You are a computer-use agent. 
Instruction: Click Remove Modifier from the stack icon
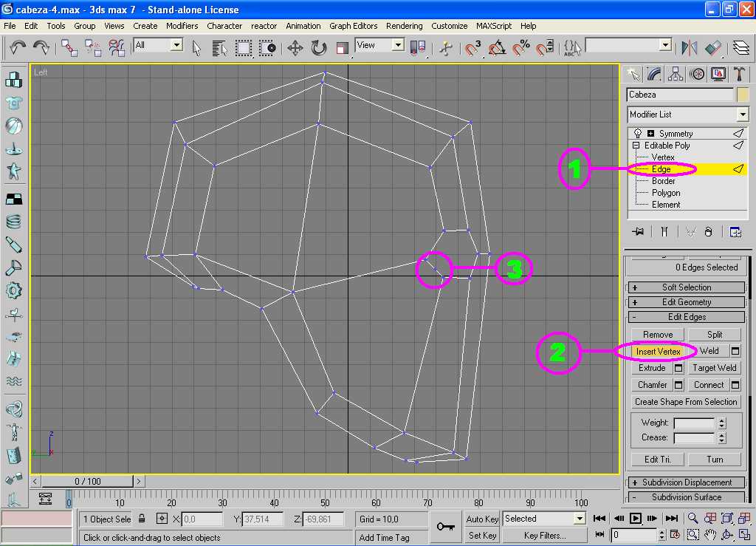pyautogui.click(x=708, y=232)
